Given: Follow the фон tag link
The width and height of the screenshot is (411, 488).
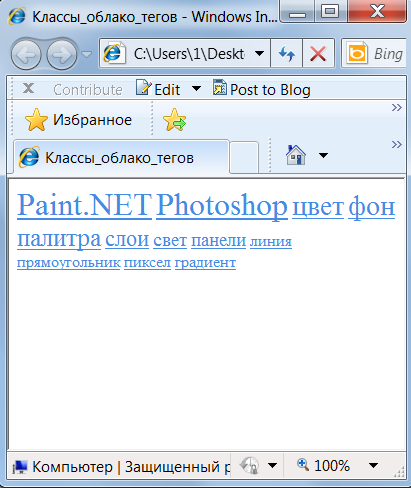Looking at the screenshot, I should click(x=372, y=207).
